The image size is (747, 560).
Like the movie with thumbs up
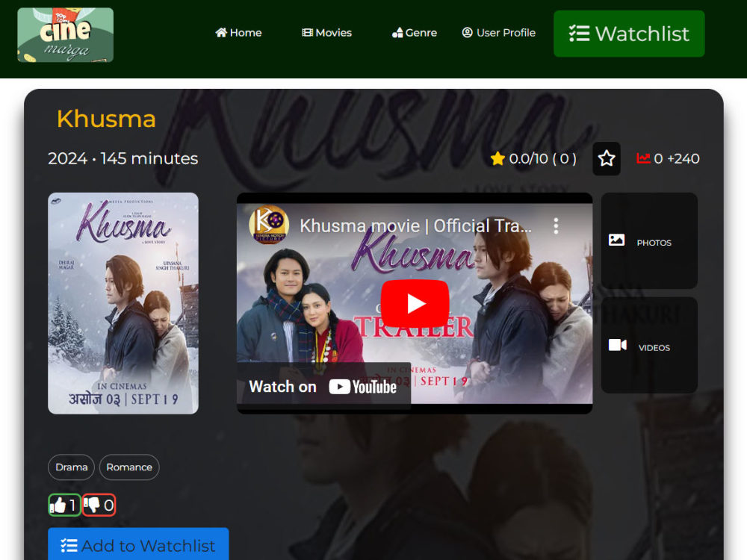coord(64,505)
